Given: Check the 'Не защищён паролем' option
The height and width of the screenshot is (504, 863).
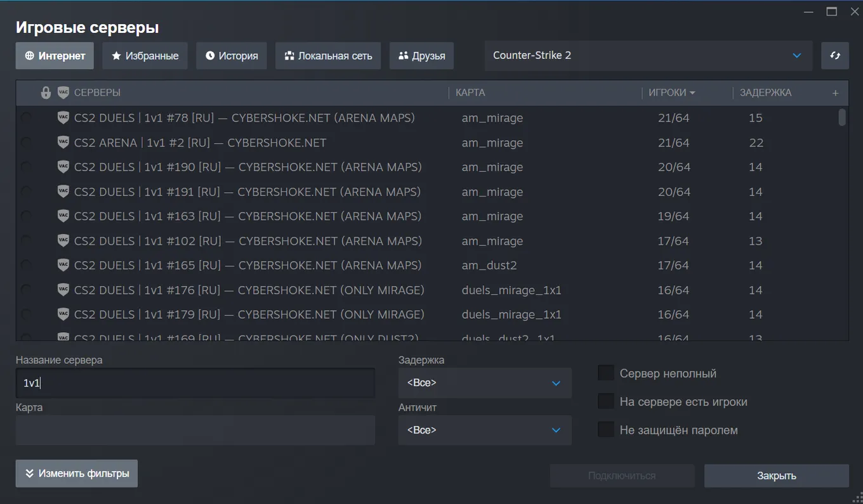Looking at the screenshot, I should pyautogui.click(x=606, y=430).
